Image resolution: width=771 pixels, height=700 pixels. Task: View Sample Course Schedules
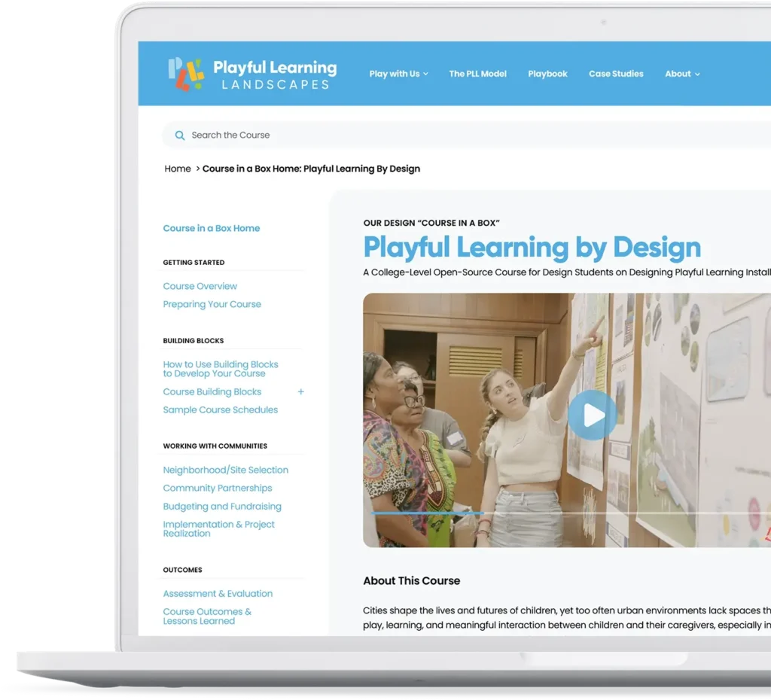(221, 409)
